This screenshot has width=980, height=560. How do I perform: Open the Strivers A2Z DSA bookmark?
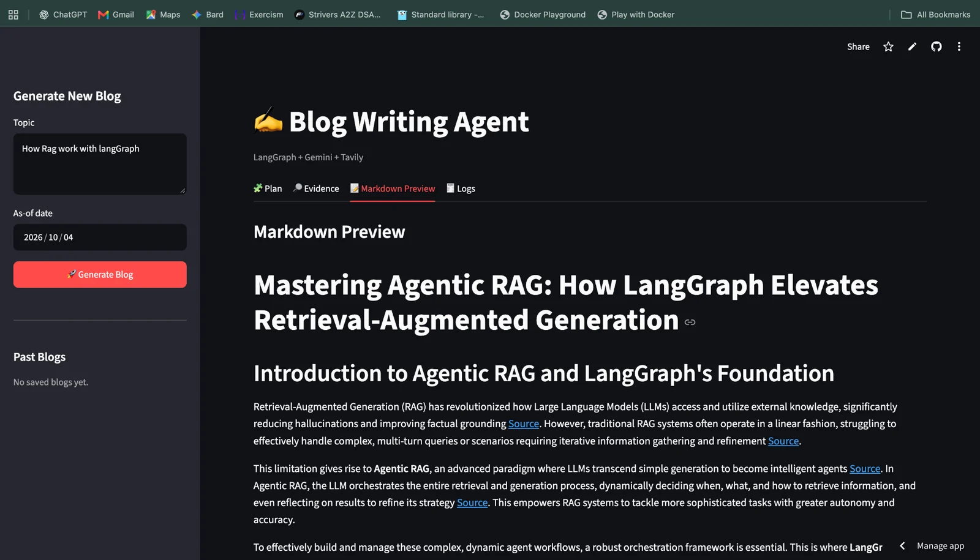pyautogui.click(x=337, y=15)
